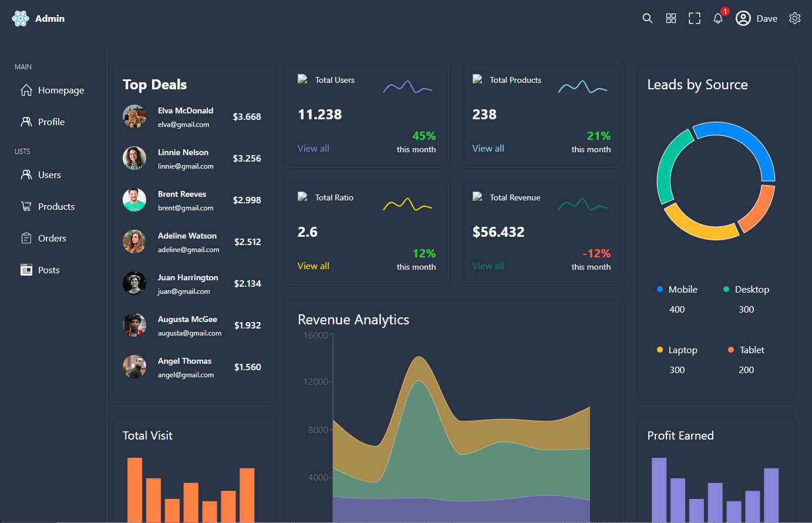Select the blue Mobile legend dot
Viewport: 812px width, 523px height.
point(660,289)
